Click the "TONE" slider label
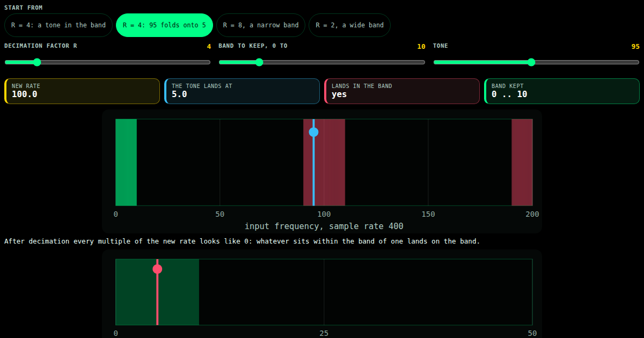Viewport: 644px width, 338px height. pos(441,46)
